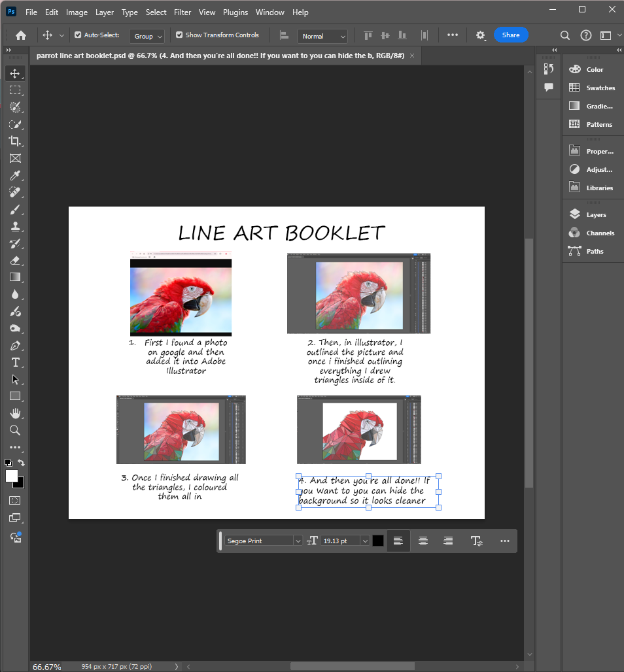Click the black text color swatch

point(378,541)
